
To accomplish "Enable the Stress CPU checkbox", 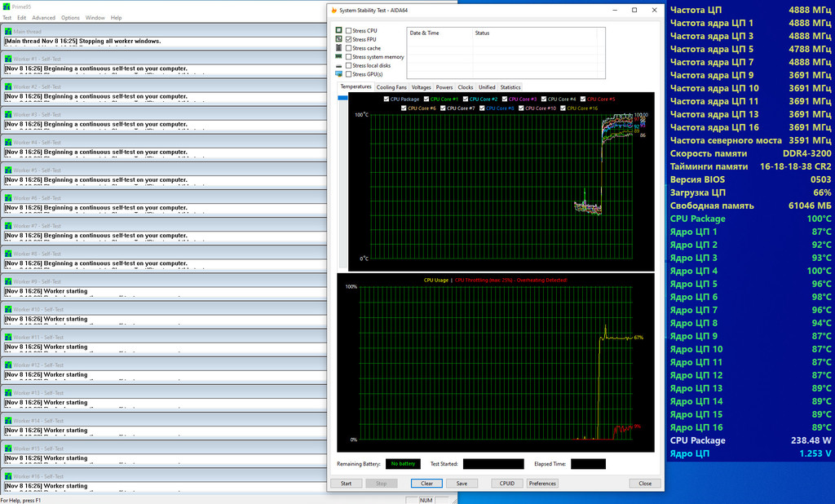I will pyautogui.click(x=349, y=30).
